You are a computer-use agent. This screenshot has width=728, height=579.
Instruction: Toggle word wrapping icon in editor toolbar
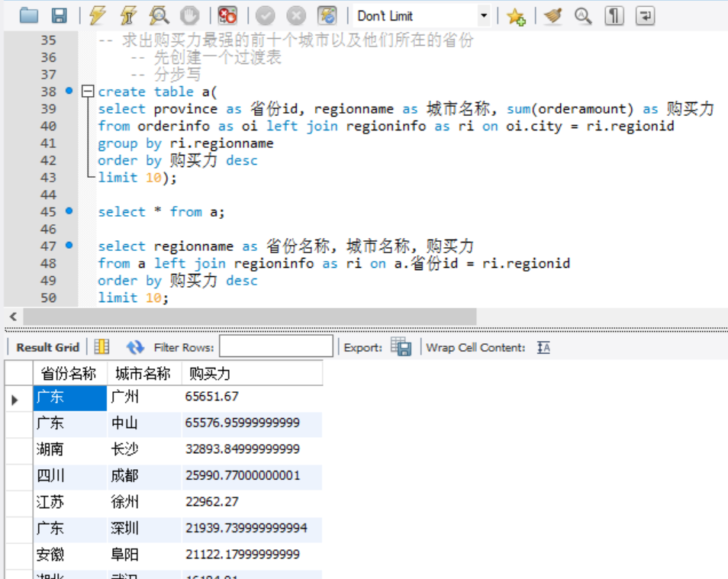click(x=646, y=16)
